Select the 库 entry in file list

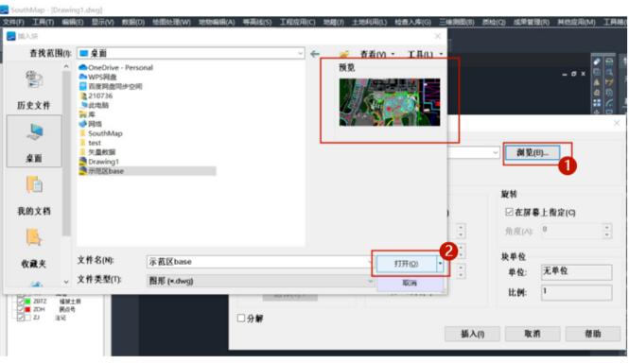(x=87, y=114)
